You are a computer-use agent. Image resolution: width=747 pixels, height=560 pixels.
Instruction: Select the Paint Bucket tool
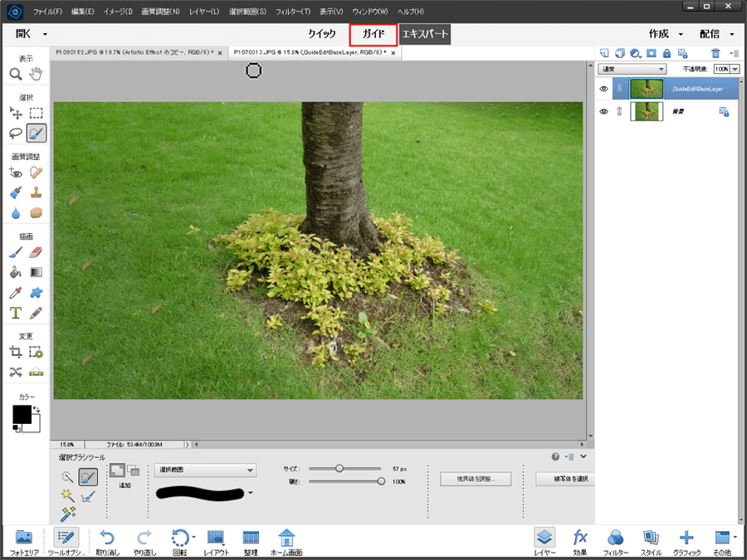[16, 272]
